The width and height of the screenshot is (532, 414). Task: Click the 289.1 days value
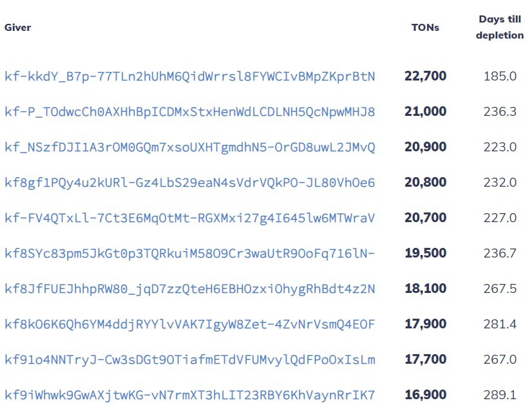click(x=500, y=395)
